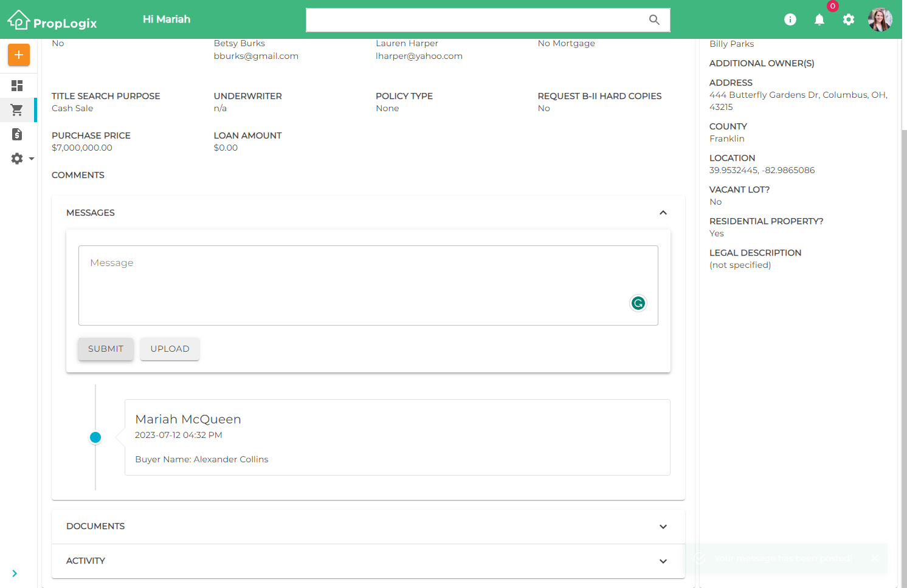Click the PropLogix home logo
Image resolution: width=907 pixels, height=588 pixels.
(x=52, y=20)
